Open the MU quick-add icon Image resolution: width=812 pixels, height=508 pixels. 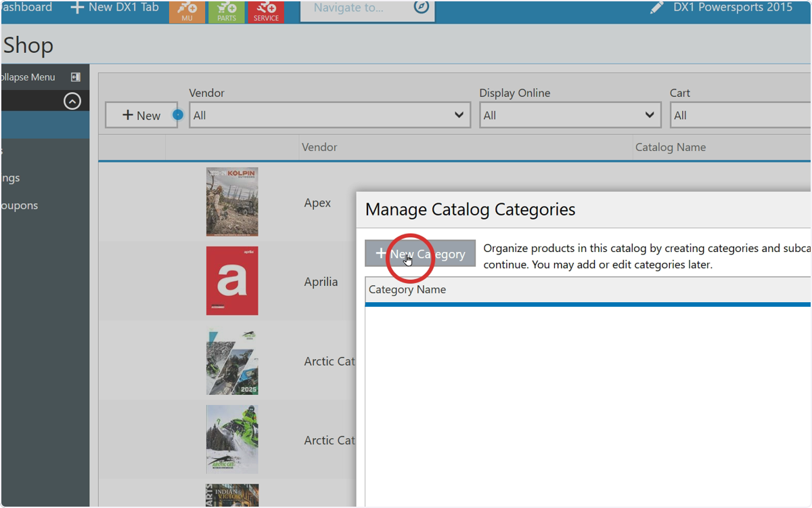point(187,12)
